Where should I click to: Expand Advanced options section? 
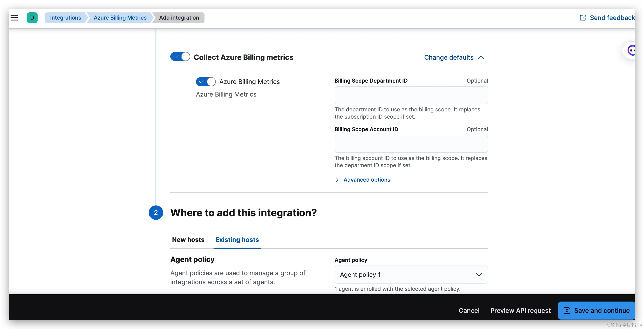[x=367, y=180]
